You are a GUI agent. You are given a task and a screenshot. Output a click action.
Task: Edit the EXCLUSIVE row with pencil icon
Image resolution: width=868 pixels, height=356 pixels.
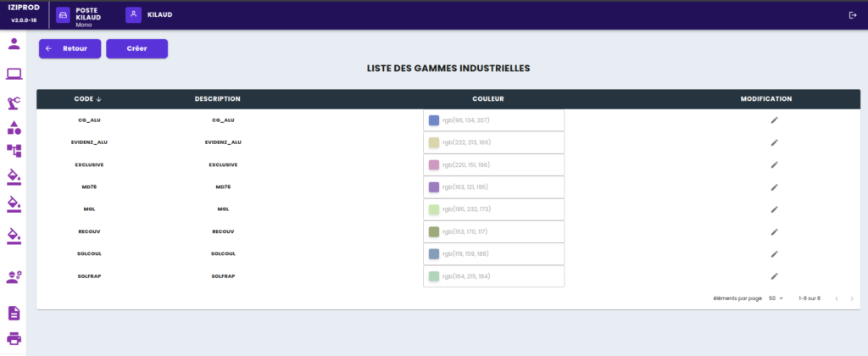[775, 164]
